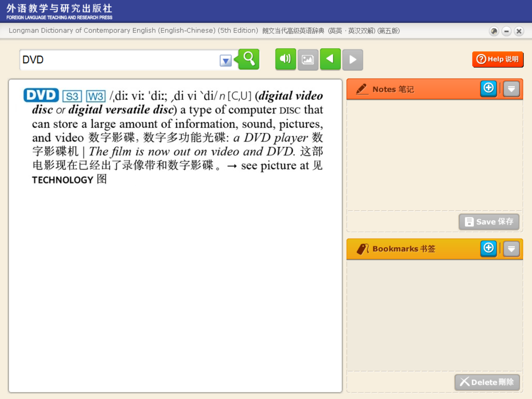Click the skin settings icon in the title bar

click(x=494, y=31)
